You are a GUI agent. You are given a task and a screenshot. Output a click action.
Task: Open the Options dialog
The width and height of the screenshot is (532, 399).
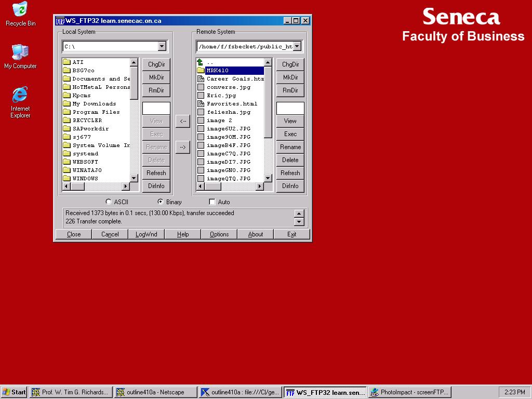pos(219,234)
